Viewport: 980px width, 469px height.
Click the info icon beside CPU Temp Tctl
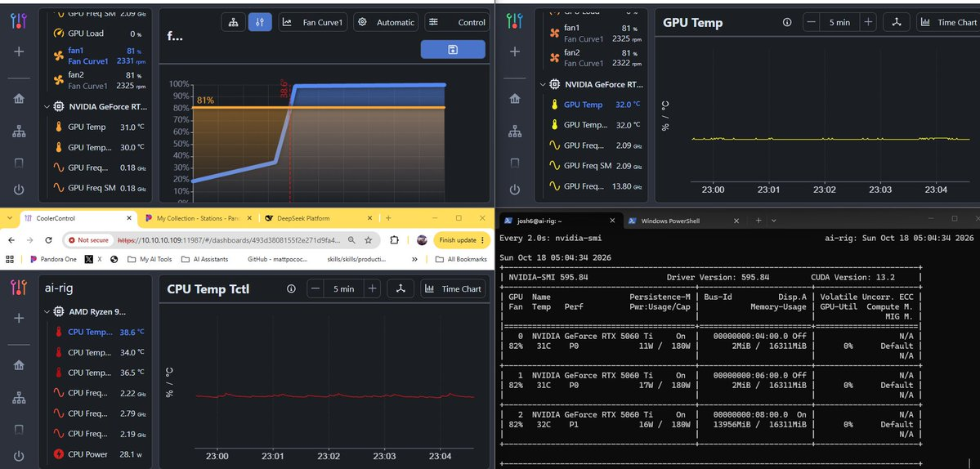pos(291,288)
